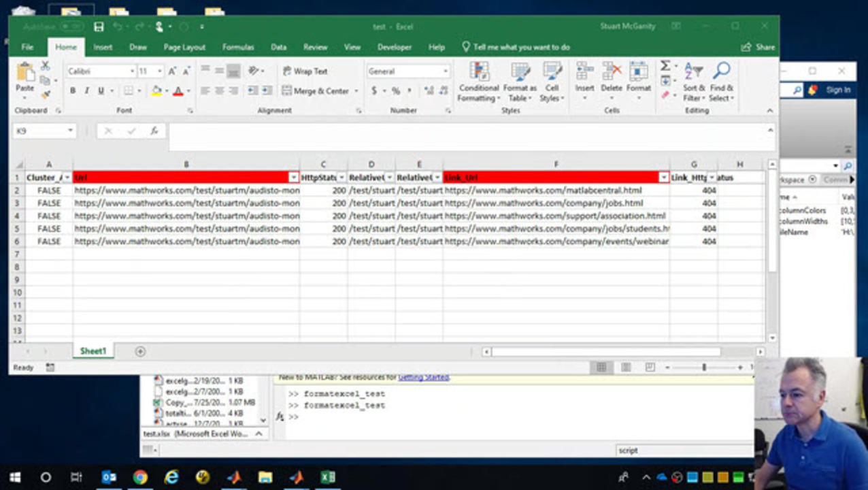This screenshot has width=868, height=490.
Task: Open the Calibri font name dropdown
Action: pos(132,71)
